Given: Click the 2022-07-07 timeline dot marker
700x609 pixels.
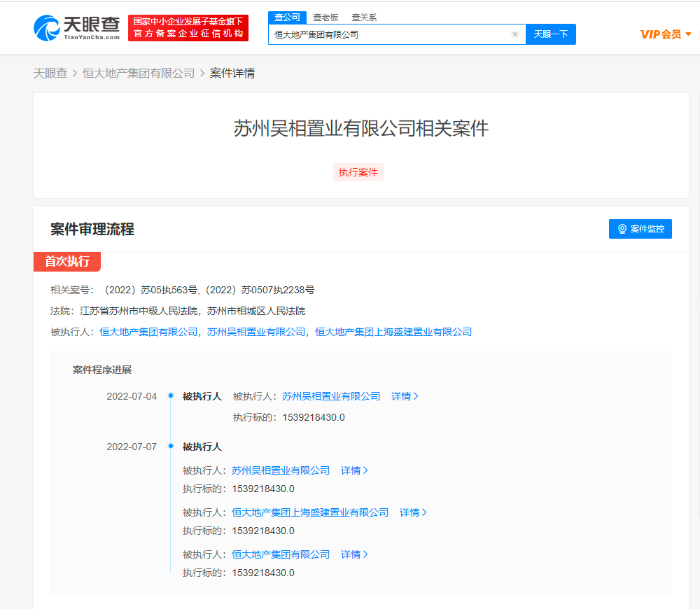Looking at the screenshot, I should (x=170, y=447).
